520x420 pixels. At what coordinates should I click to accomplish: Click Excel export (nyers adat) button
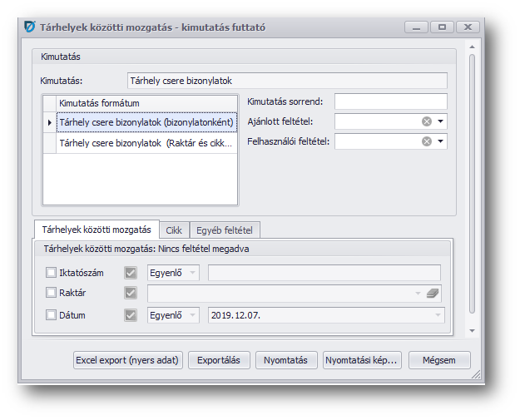point(127,360)
